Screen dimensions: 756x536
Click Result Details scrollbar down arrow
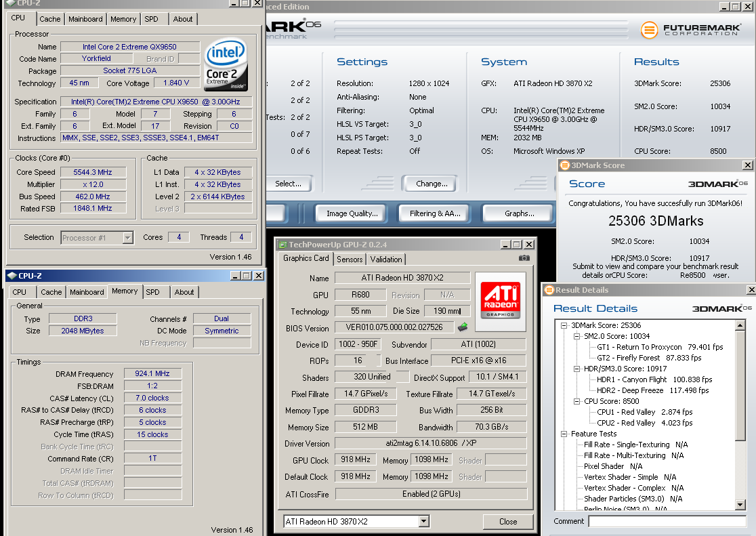click(x=740, y=505)
